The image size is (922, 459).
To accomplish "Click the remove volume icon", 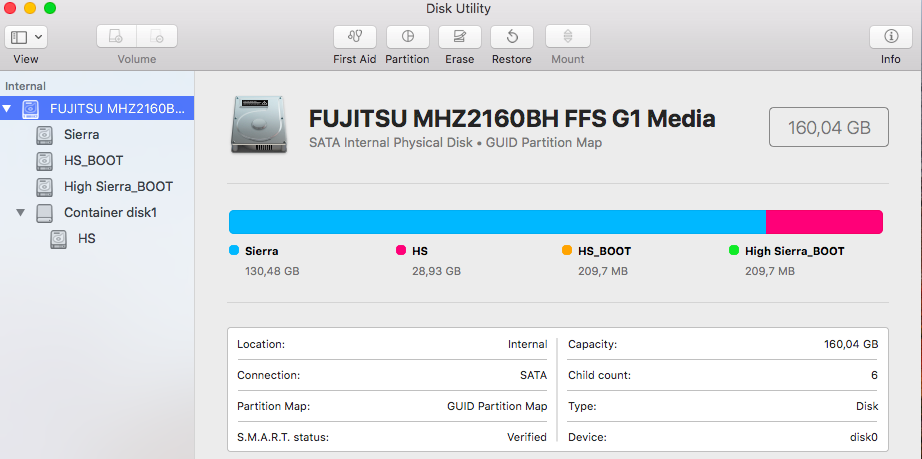I will pyautogui.click(x=157, y=37).
